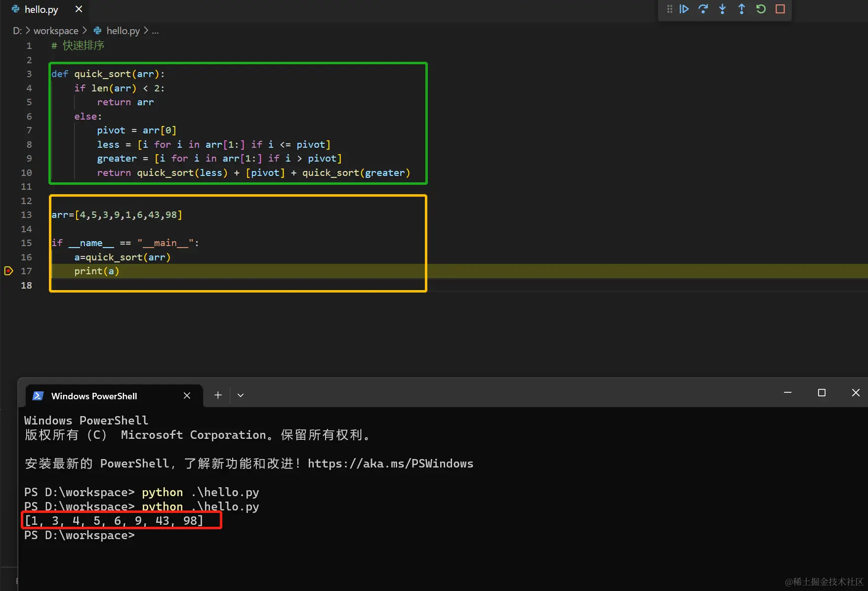Click the comment '# 快速排序' on line 1
The image size is (868, 591).
coord(78,45)
